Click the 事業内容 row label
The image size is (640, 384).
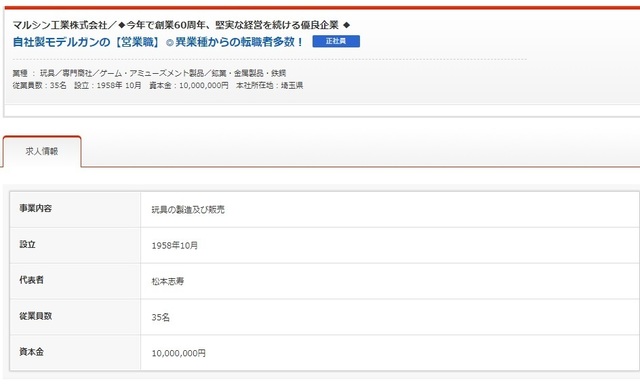pyautogui.click(x=36, y=208)
